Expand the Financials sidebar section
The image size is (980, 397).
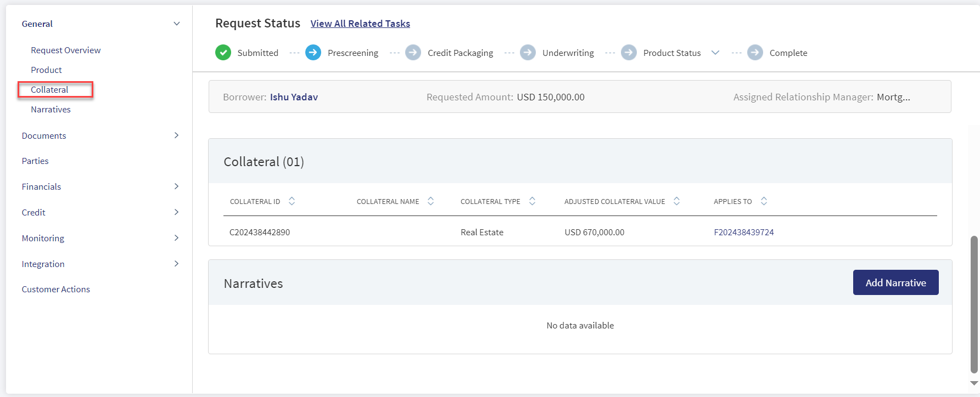coord(176,186)
